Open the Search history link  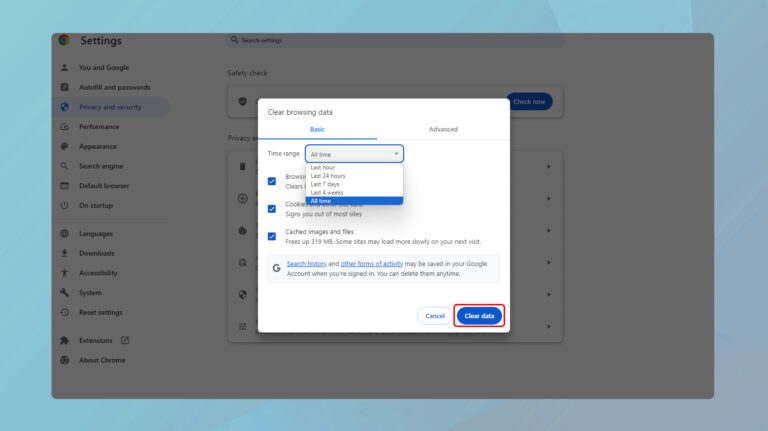306,263
